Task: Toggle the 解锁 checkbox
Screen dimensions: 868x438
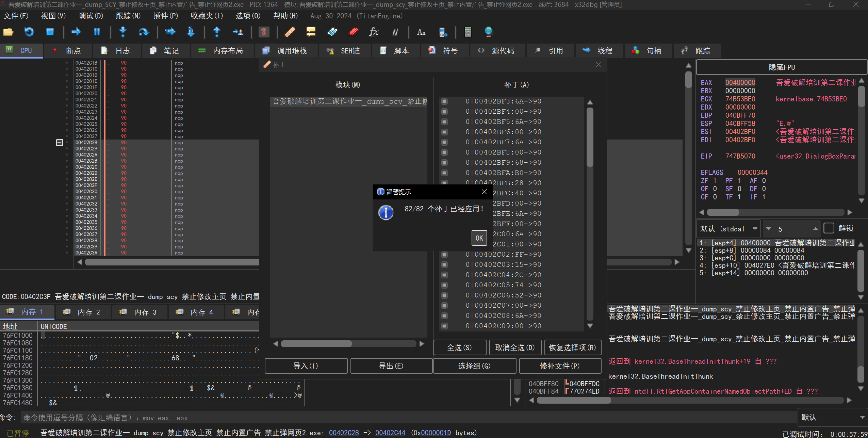Action: click(x=829, y=228)
